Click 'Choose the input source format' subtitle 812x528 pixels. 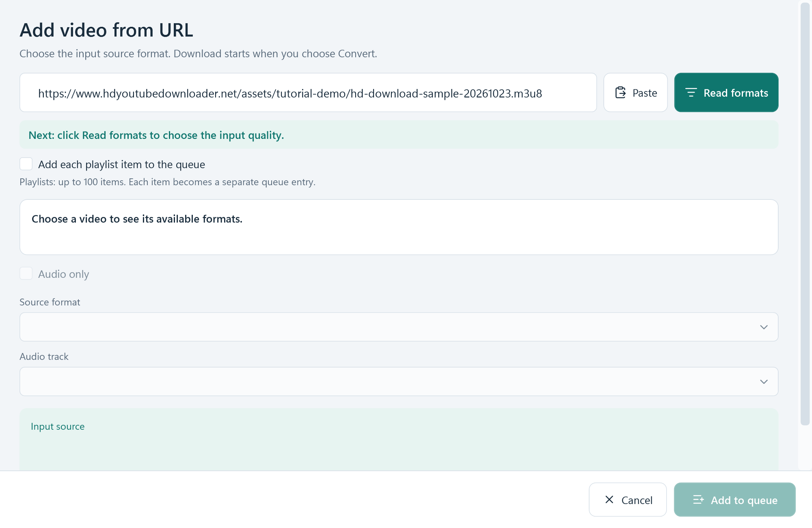pos(199,54)
